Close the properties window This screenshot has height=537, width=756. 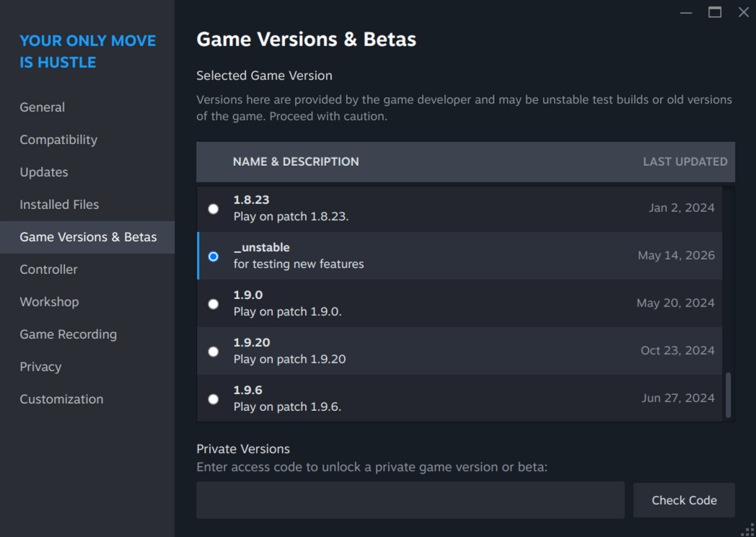point(744,12)
